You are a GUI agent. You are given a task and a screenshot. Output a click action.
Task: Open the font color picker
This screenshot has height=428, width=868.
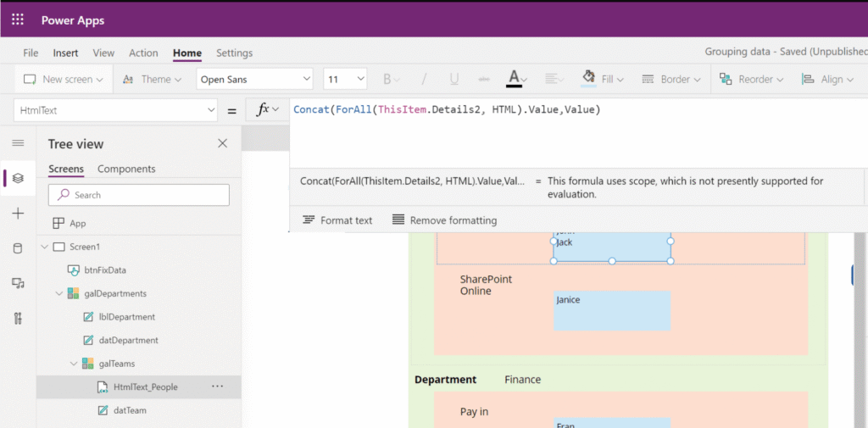(517, 79)
